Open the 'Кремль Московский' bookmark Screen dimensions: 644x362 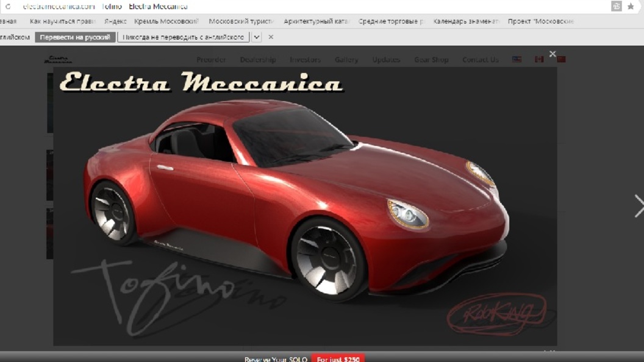166,21
